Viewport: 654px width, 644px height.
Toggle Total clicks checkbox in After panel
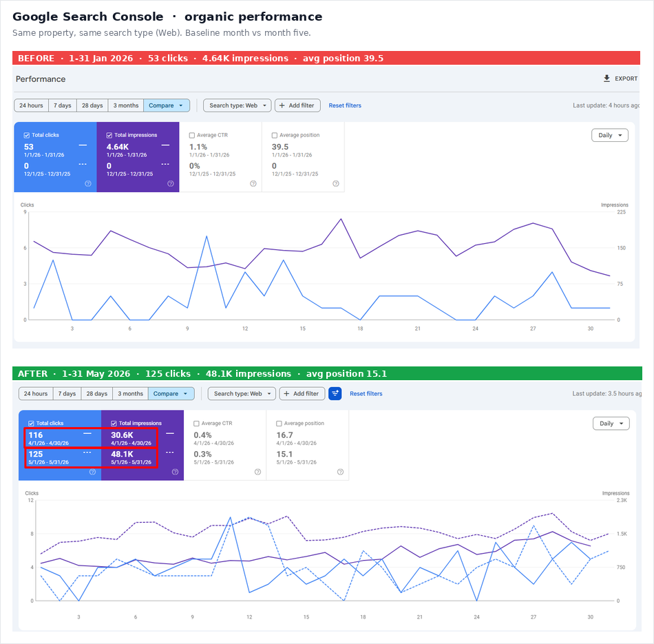31,423
